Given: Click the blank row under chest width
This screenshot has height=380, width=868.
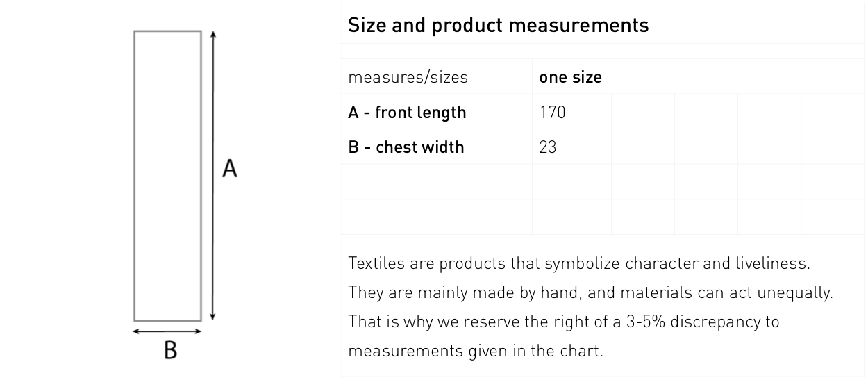Looking at the screenshot, I should tap(602, 181).
